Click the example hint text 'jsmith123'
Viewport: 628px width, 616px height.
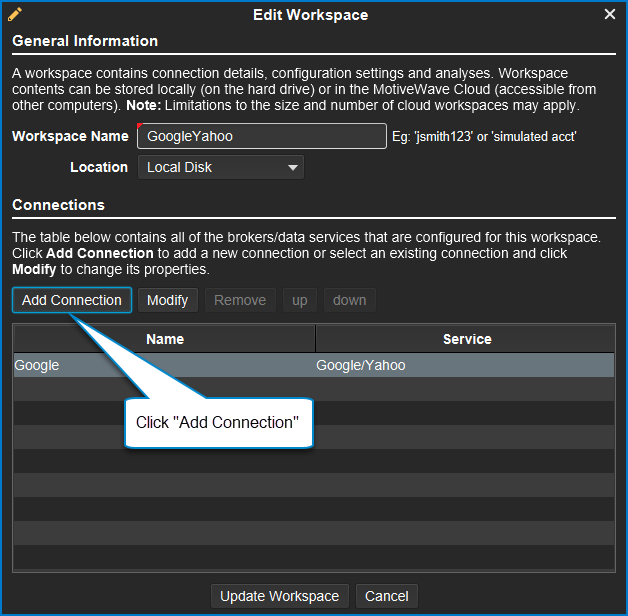[444, 137]
